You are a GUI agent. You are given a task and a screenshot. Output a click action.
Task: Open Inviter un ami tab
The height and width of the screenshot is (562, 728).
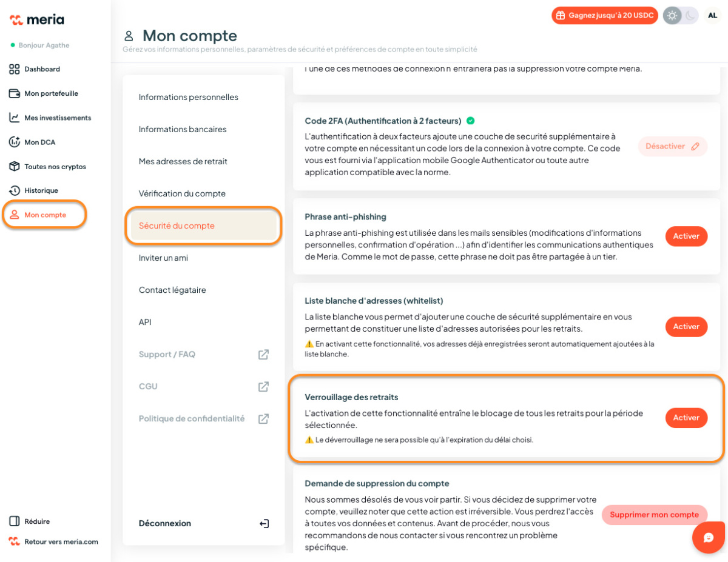163,258
